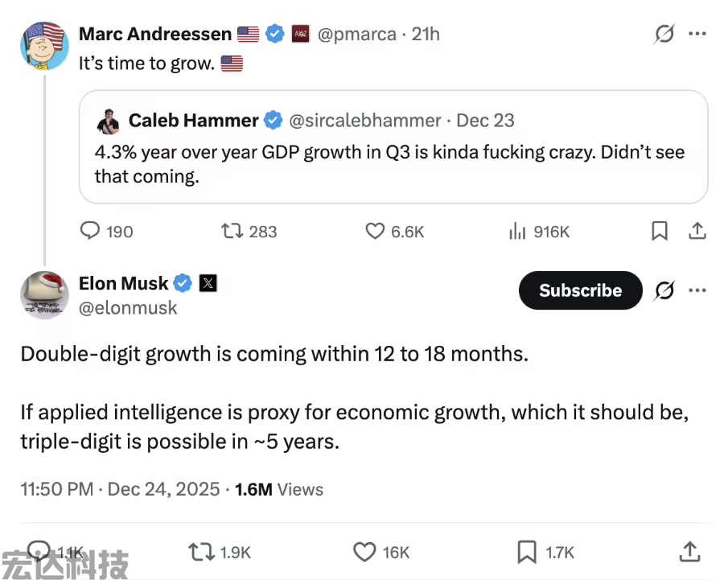Open @elonmusk profile handle link
Screen dimensions: 728x580
[128, 308]
